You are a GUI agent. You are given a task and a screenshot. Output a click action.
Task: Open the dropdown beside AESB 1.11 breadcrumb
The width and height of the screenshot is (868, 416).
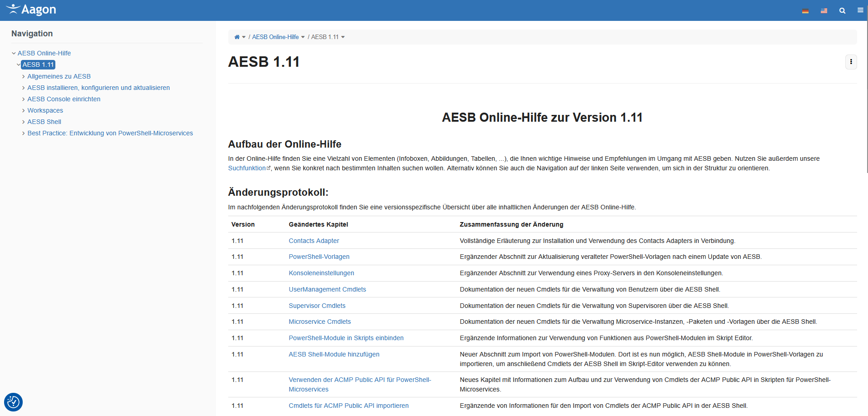(x=343, y=37)
